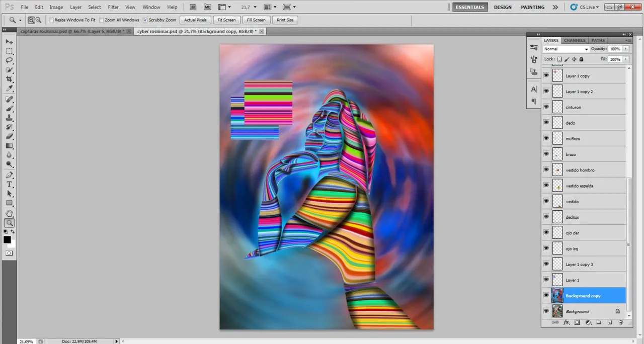
Task: Expand the workspace switcher chevrons
Action: [x=555, y=7]
